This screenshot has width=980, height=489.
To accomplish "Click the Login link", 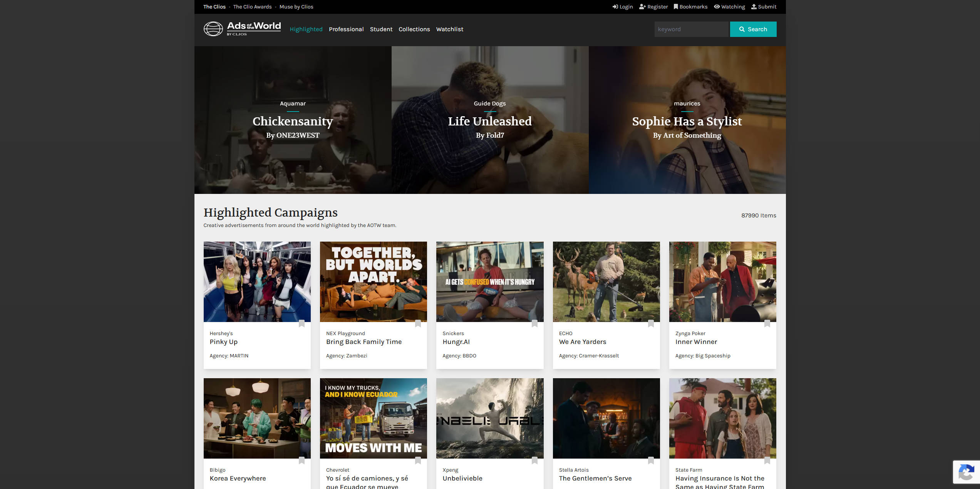I will [x=623, y=7].
